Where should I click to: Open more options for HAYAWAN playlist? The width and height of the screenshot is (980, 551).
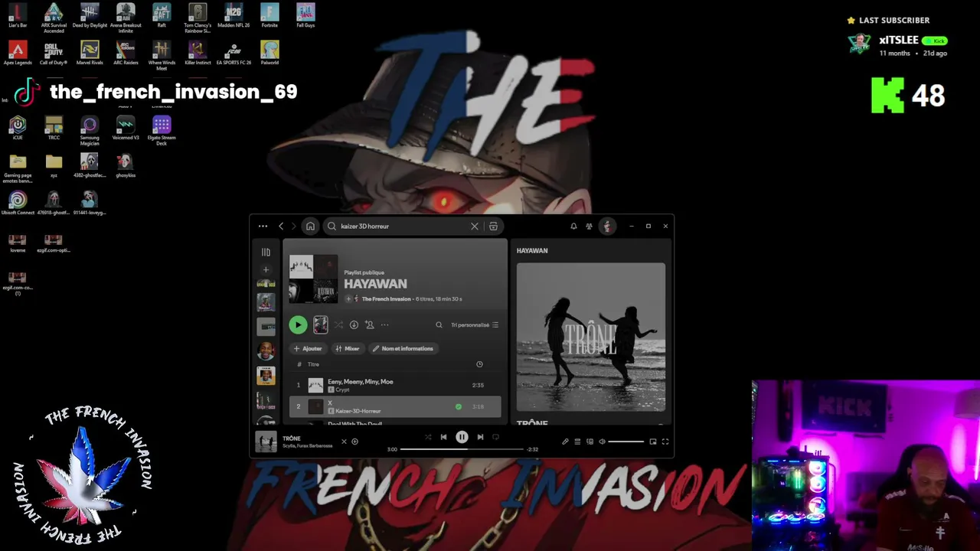(x=385, y=325)
